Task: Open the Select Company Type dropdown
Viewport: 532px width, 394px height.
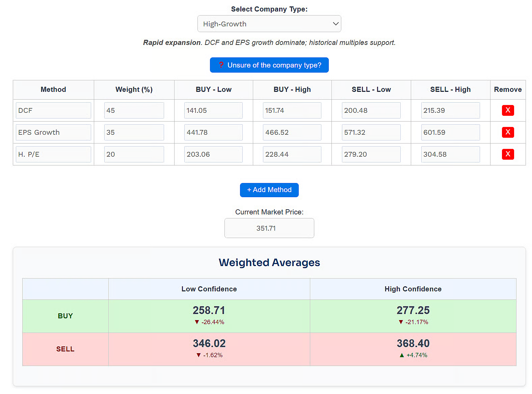Action: [269, 24]
